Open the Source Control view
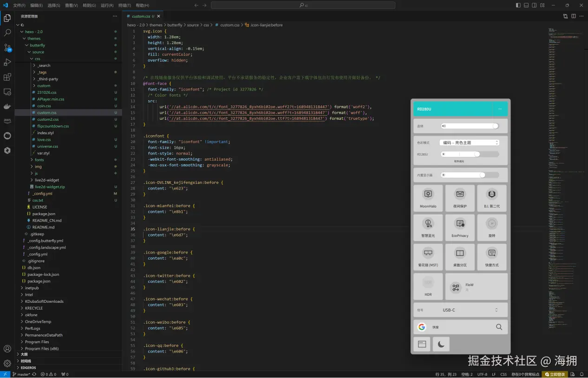588x378 pixels. coord(7,48)
